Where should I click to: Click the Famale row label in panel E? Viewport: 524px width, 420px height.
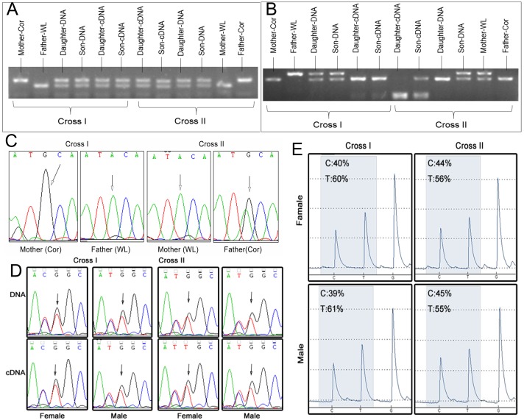coord(300,210)
